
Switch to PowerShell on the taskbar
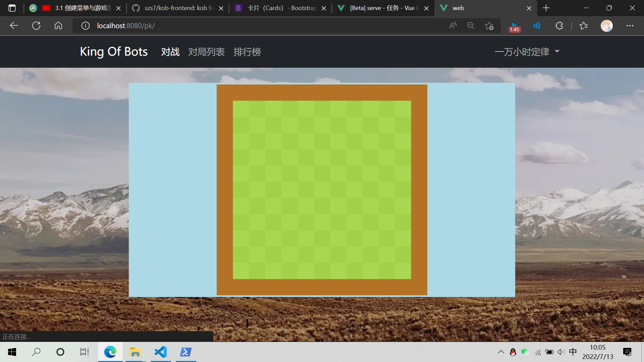tap(186, 352)
